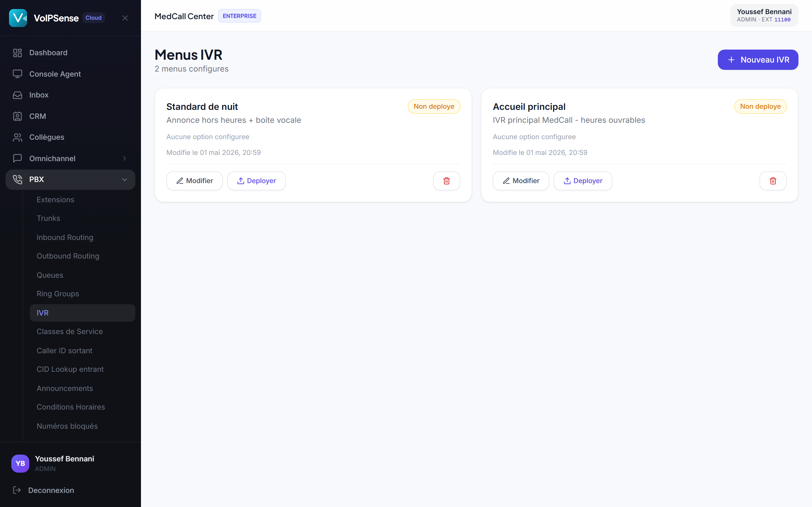
Task: Select the Queues submenu item
Action: [50, 275]
